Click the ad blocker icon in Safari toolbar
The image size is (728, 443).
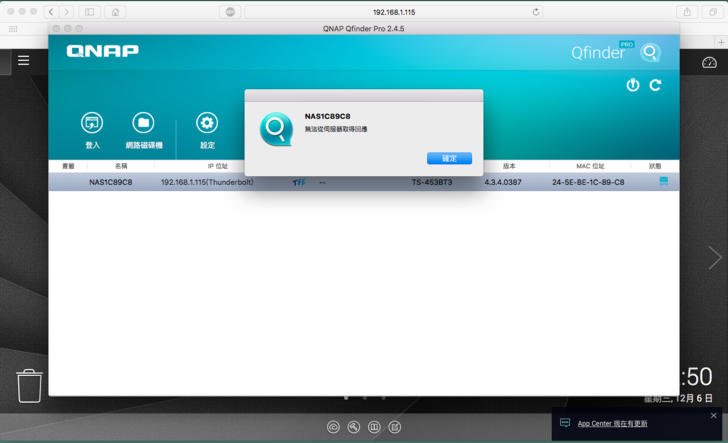click(230, 12)
